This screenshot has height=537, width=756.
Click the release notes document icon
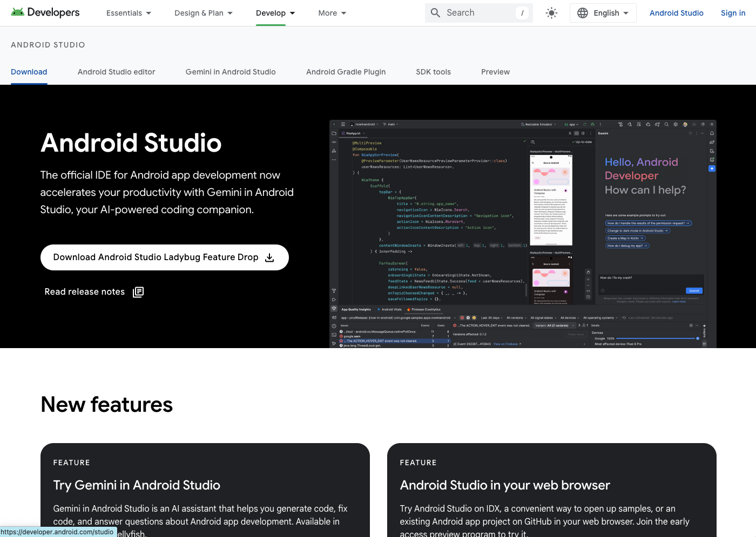click(x=138, y=292)
